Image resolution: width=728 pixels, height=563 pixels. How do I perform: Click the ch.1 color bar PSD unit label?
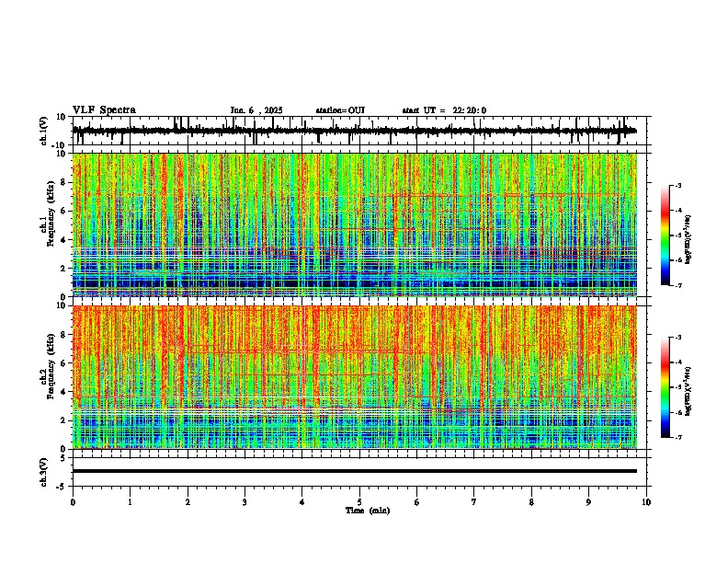coord(688,240)
